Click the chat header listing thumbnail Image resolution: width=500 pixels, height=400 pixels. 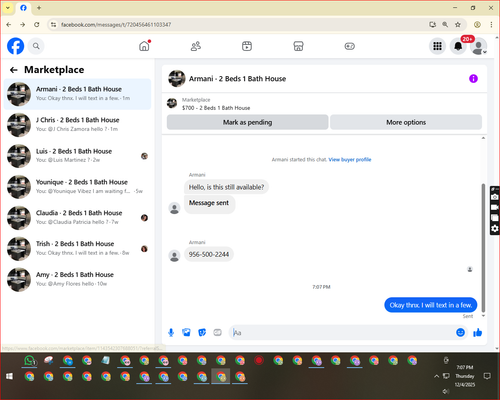(177, 79)
